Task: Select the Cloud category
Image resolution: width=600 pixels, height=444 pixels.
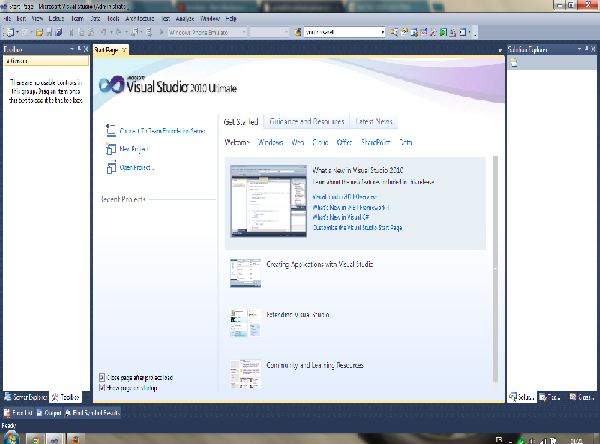Action: (320, 142)
